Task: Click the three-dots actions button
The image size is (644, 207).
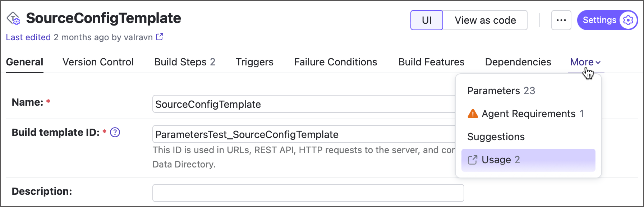Action: pos(561,20)
